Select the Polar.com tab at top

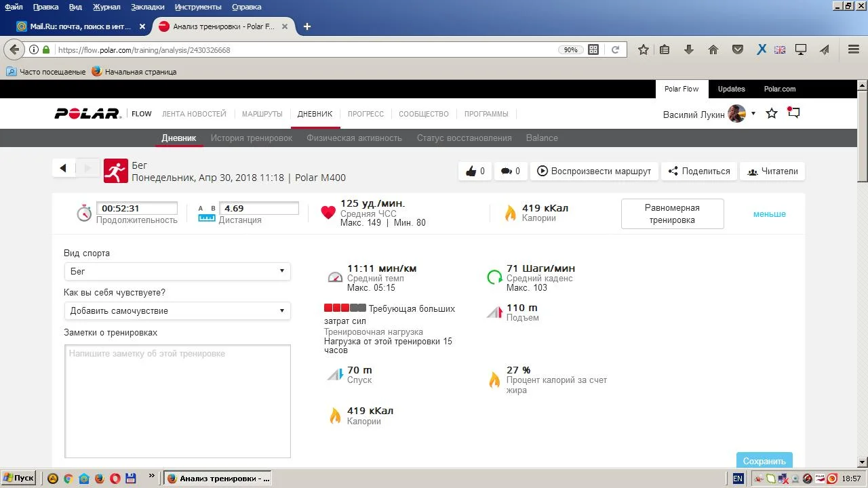780,89
